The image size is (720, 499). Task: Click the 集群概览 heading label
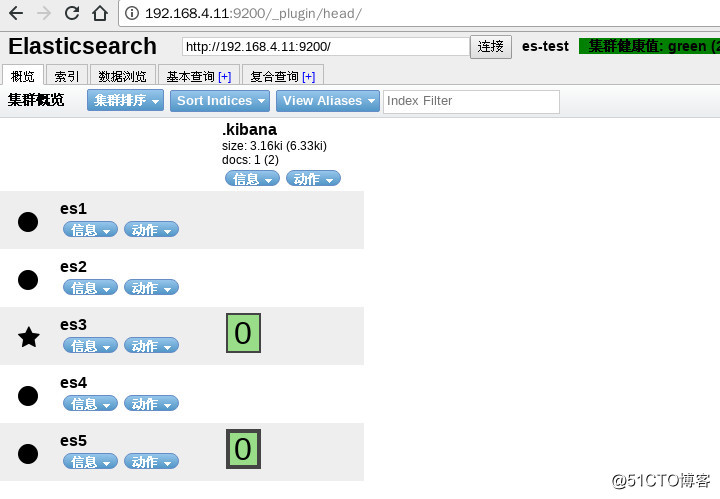tap(36, 100)
